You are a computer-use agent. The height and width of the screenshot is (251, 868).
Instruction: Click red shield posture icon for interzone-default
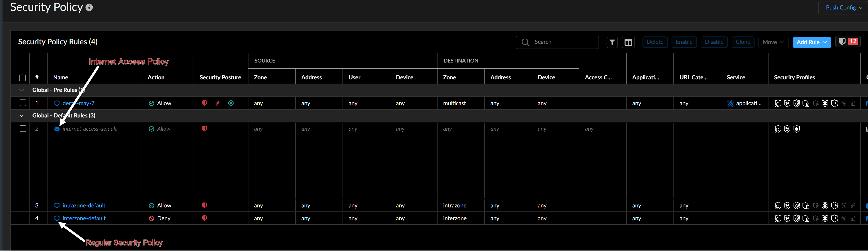(204, 218)
